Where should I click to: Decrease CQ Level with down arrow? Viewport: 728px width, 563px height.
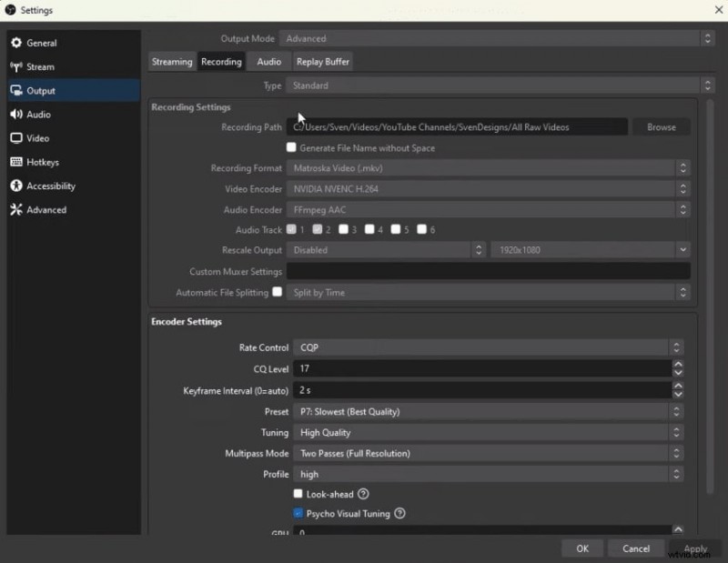point(678,373)
